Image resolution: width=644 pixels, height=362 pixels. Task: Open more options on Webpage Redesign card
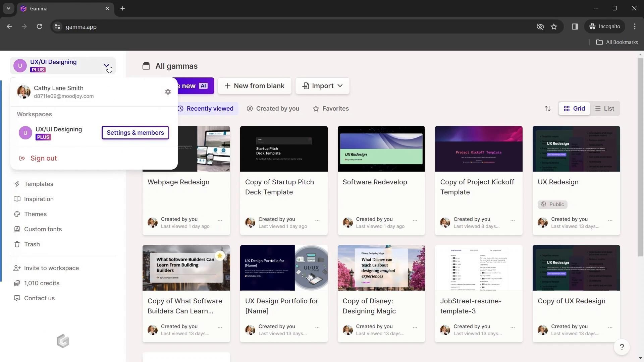tap(220, 220)
